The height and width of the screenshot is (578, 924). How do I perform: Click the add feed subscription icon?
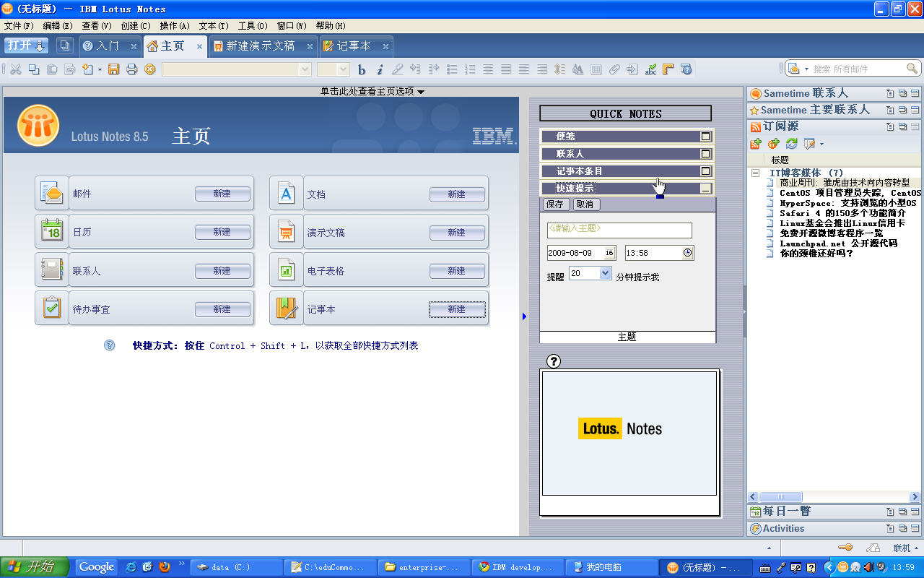tap(755, 144)
